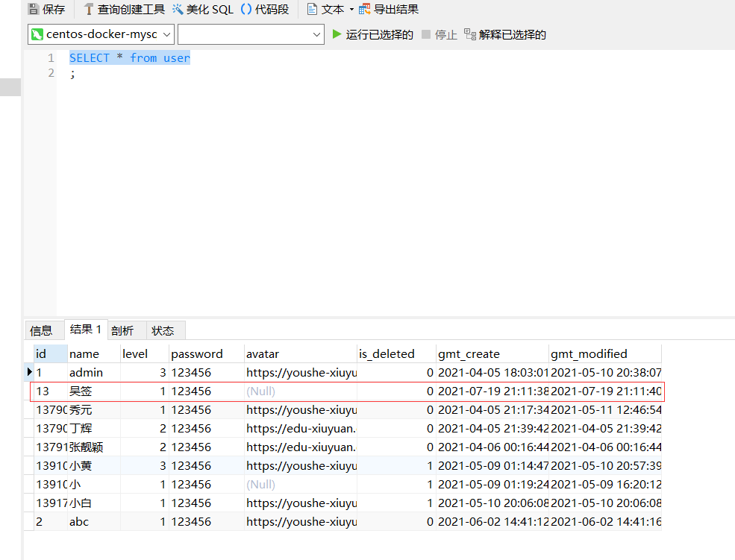Screen dimensions: 735x560
Task: Select the abc name cell
Action: click(x=94, y=522)
